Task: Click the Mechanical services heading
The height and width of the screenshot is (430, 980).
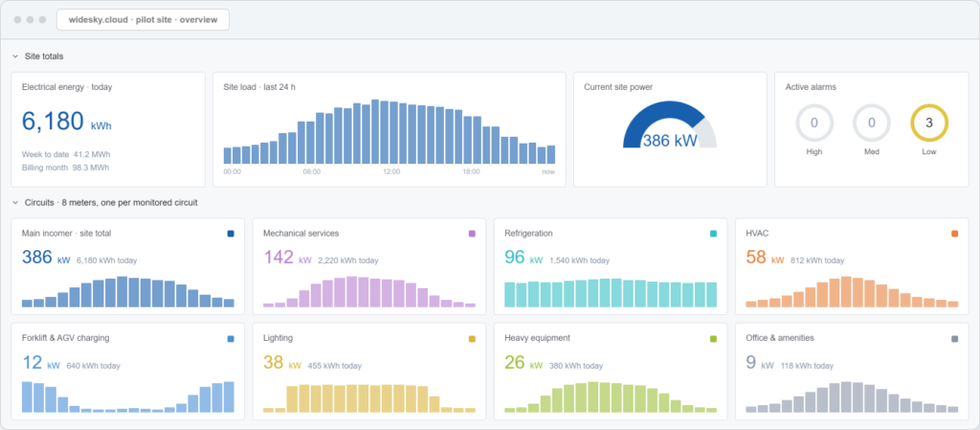Action: 301,234
